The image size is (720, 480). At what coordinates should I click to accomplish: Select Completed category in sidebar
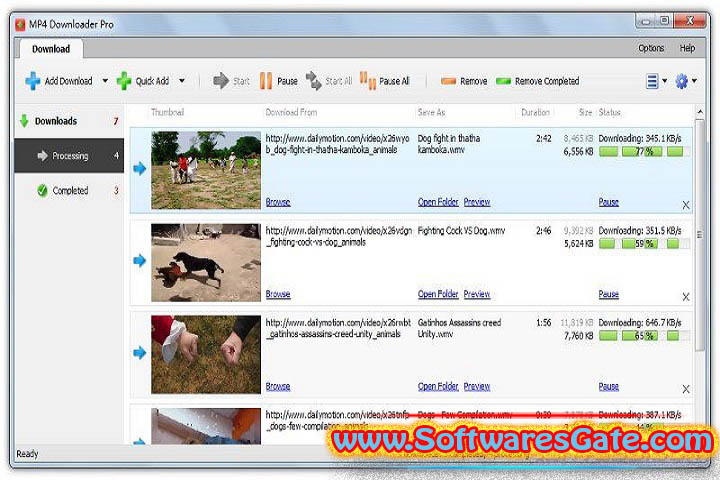click(69, 190)
